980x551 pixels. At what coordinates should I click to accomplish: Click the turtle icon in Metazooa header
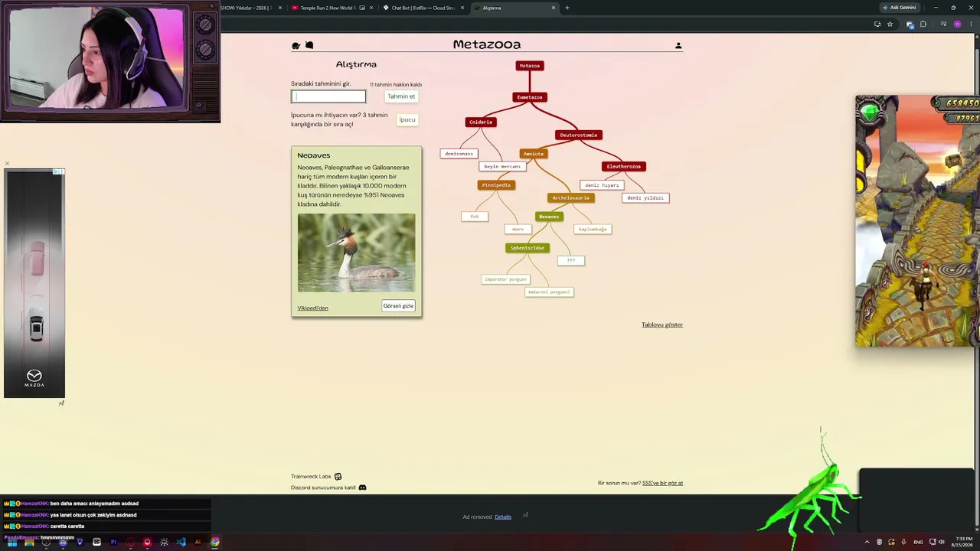click(296, 46)
